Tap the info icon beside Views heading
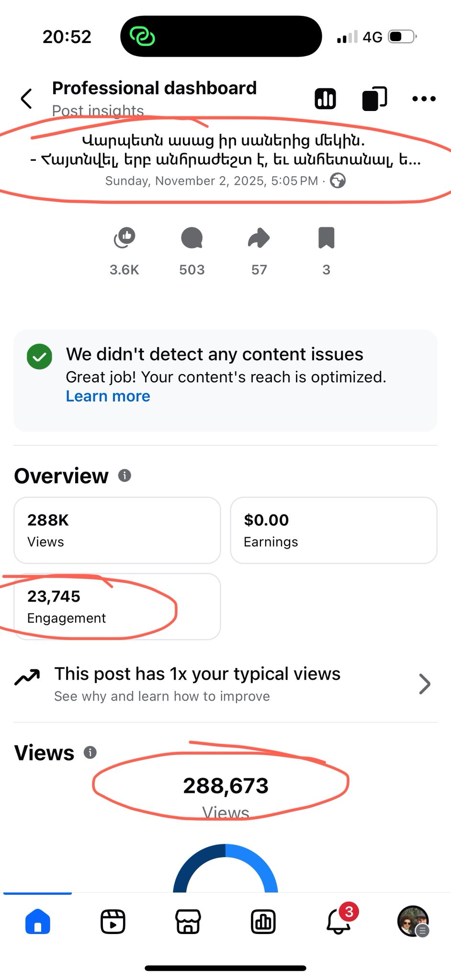451x980 pixels. click(90, 753)
